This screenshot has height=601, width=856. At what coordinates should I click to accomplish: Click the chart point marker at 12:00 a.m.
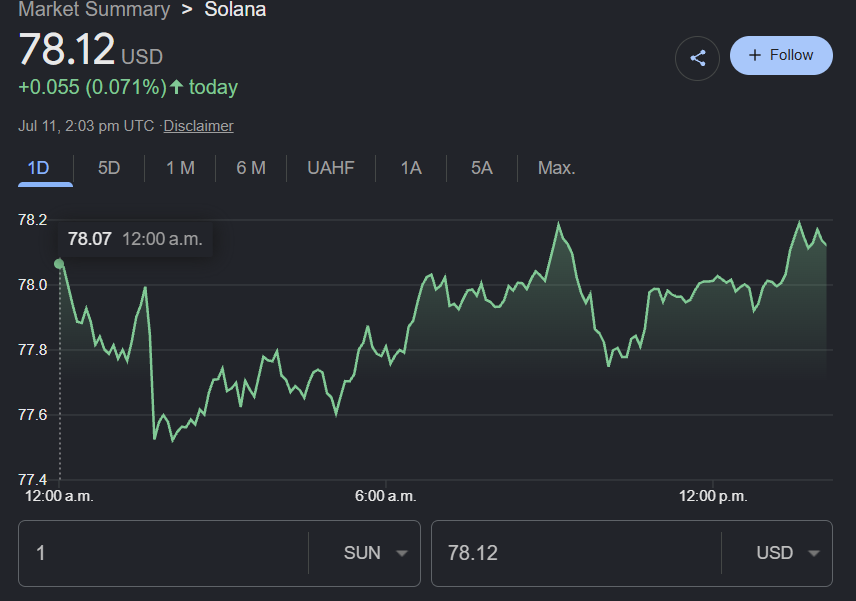point(59,264)
